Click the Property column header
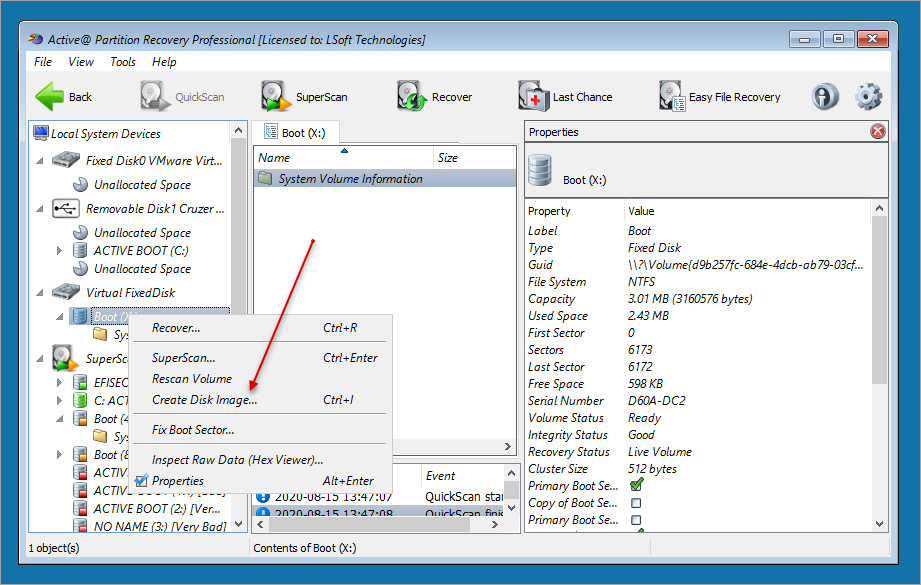This screenshot has height=585, width=921. [x=574, y=211]
